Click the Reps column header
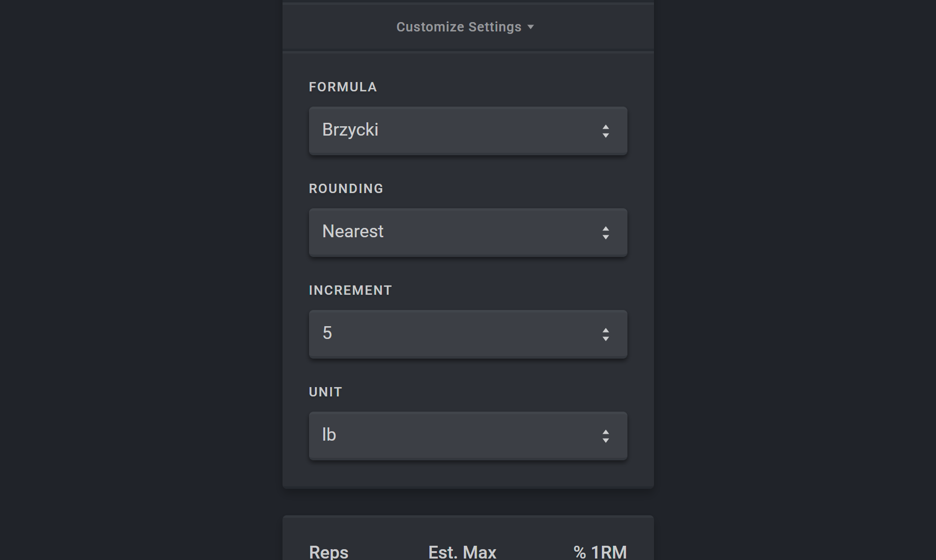Image resolution: width=936 pixels, height=560 pixels. (x=329, y=552)
